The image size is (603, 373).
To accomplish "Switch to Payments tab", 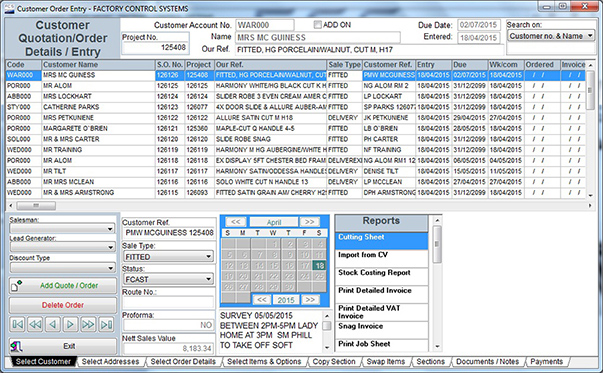I will [546, 361].
